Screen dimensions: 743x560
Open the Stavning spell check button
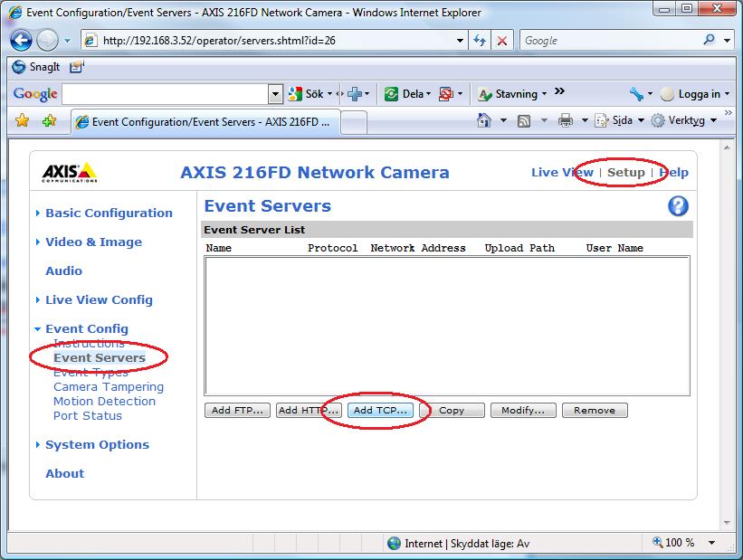coord(511,94)
